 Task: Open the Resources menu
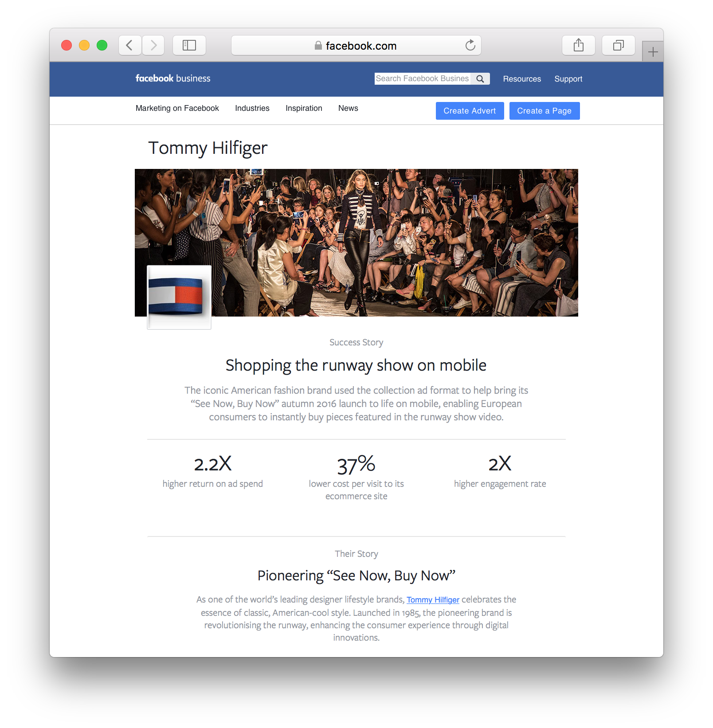tap(522, 79)
